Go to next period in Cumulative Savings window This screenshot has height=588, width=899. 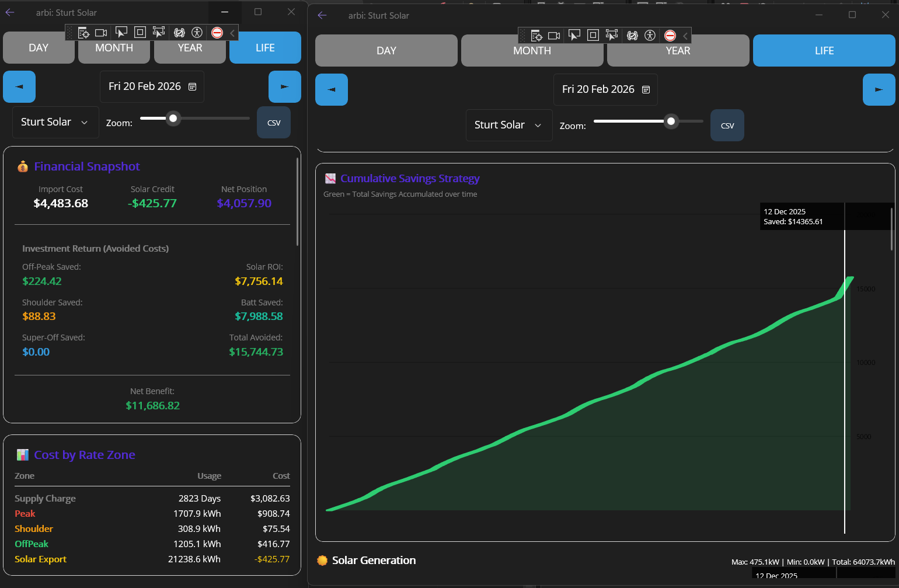point(879,89)
